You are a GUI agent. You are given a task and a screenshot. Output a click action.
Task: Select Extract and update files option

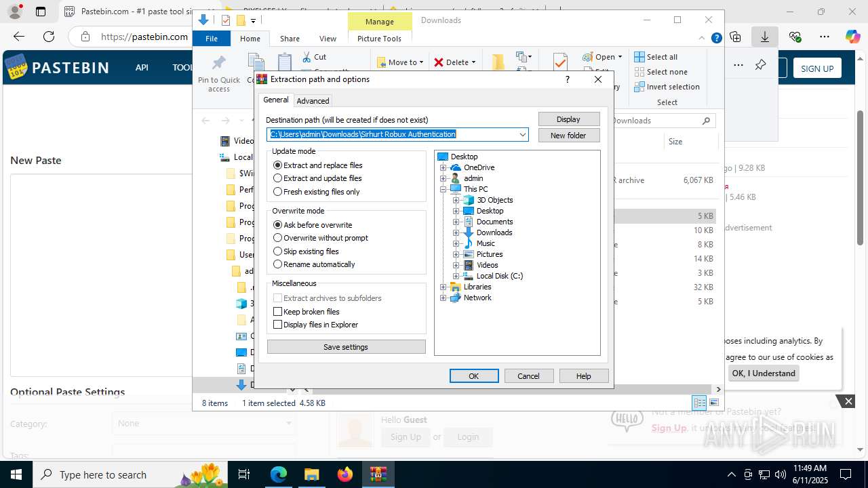[317, 178]
